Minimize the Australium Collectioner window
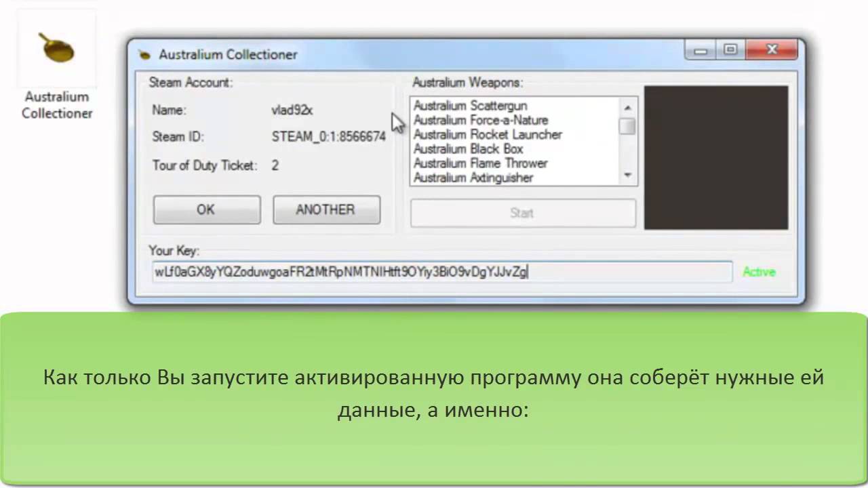 (701, 50)
